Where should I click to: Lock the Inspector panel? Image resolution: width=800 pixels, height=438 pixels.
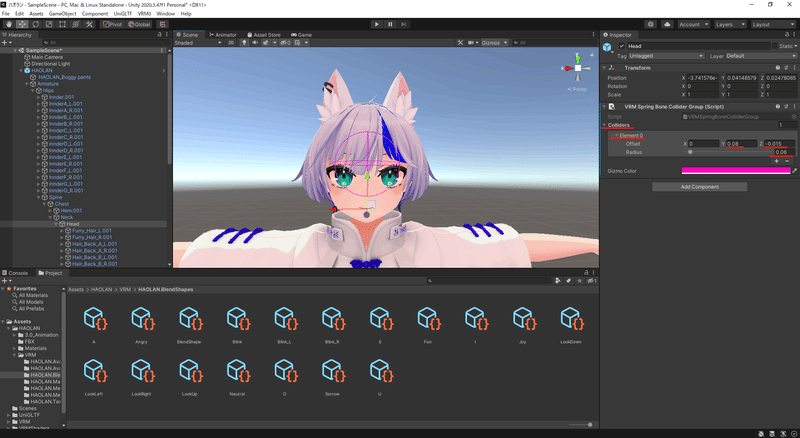tap(786, 35)
